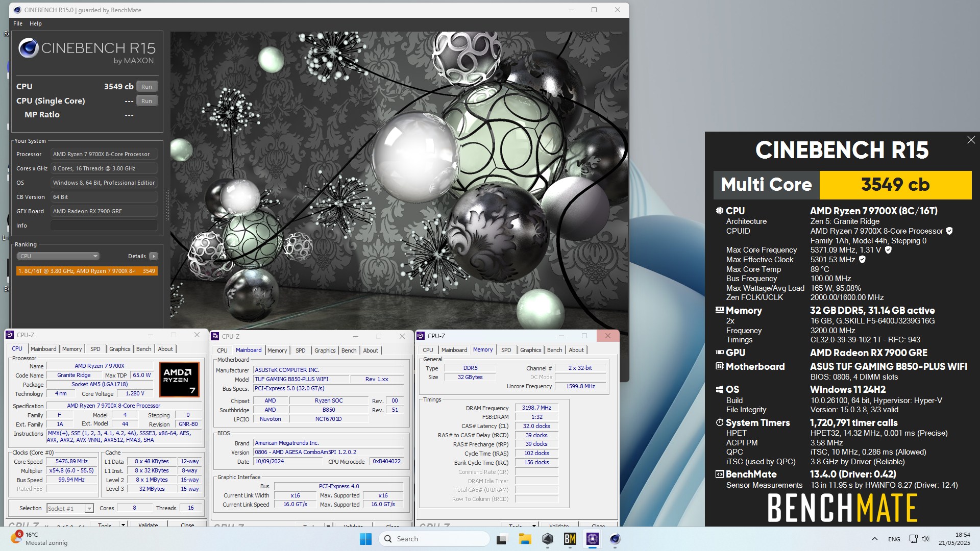Open File Explorer from the taskbar
Screen dimensions: 980x551
(525, 539)
